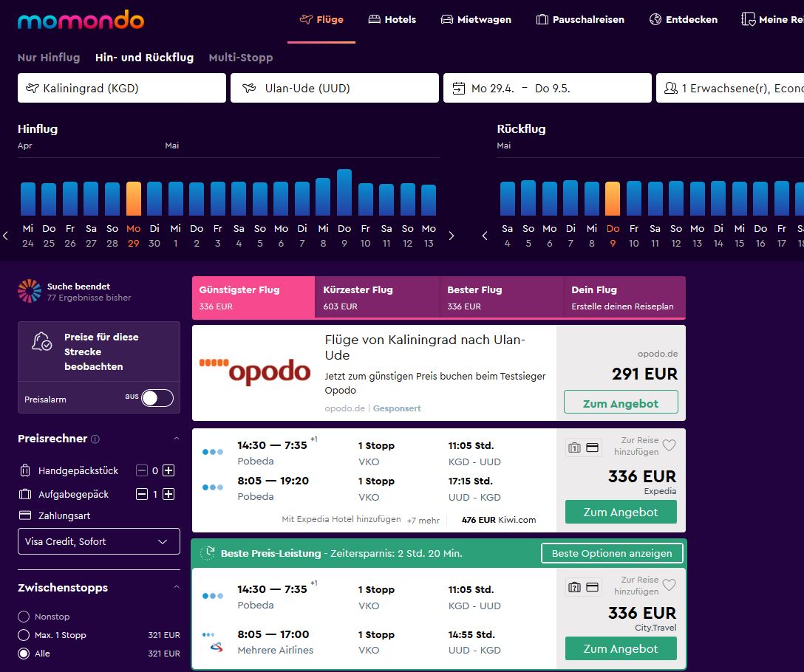Click the travelers person icon

point(671,88)
